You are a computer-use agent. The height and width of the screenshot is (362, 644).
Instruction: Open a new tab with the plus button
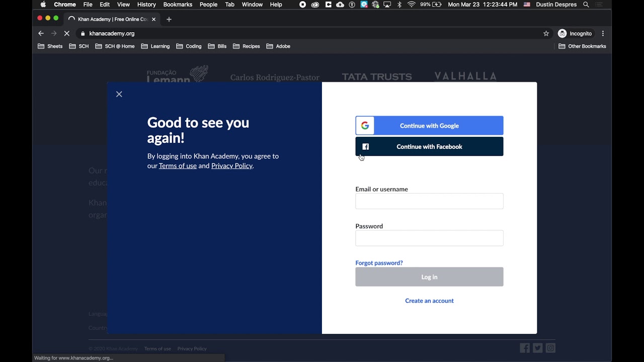169,19
